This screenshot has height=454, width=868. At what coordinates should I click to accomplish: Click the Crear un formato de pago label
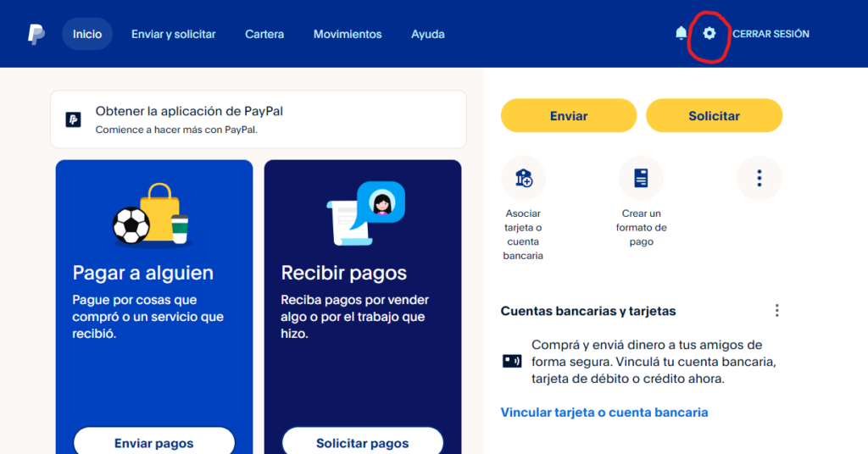coord(641,227)
